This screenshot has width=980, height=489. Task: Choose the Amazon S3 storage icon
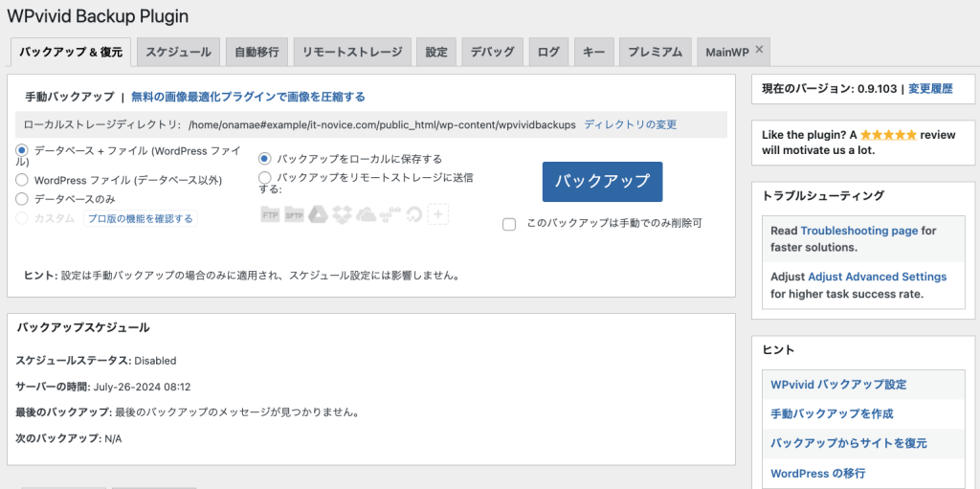(390, 213)
